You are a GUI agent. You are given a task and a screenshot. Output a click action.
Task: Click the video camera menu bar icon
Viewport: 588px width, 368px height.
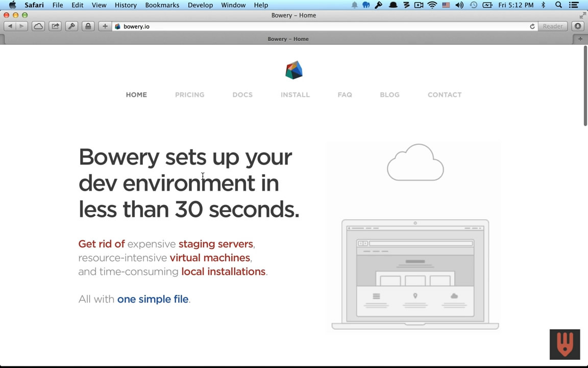[x=419, y=5]
